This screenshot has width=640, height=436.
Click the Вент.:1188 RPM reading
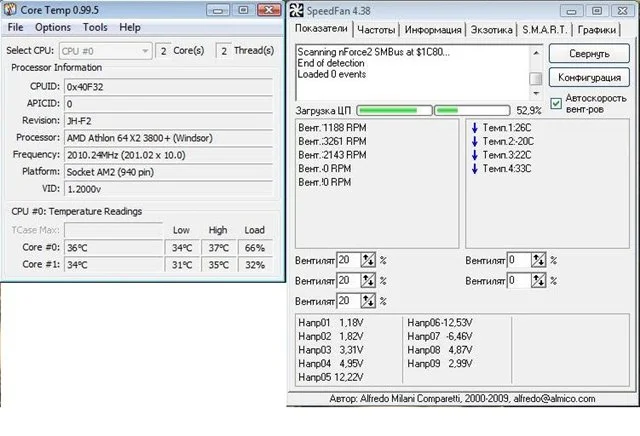332,128
